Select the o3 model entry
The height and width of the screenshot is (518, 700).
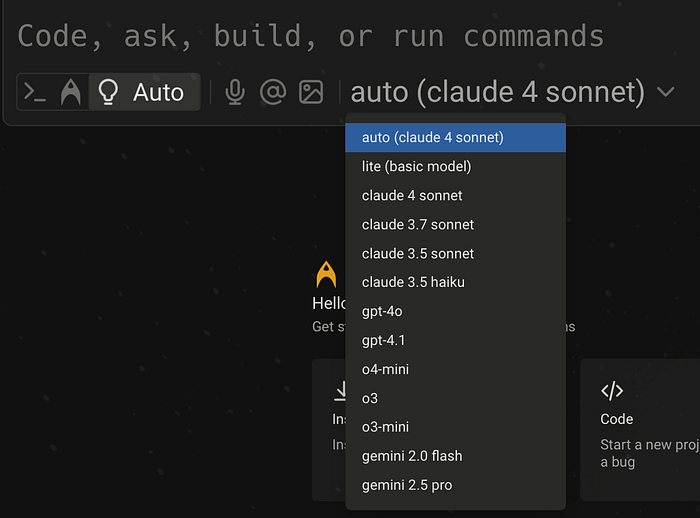pyautogui.click(x=455, y=398)
